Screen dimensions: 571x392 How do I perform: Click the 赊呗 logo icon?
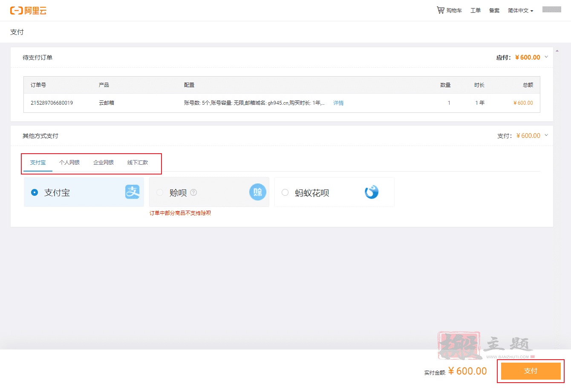coord(258,192)
